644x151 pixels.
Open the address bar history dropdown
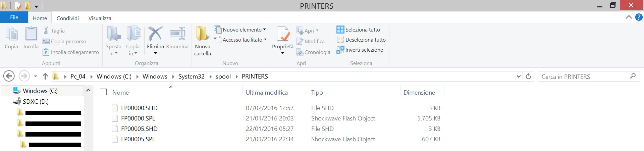click(x=519, y=77)
